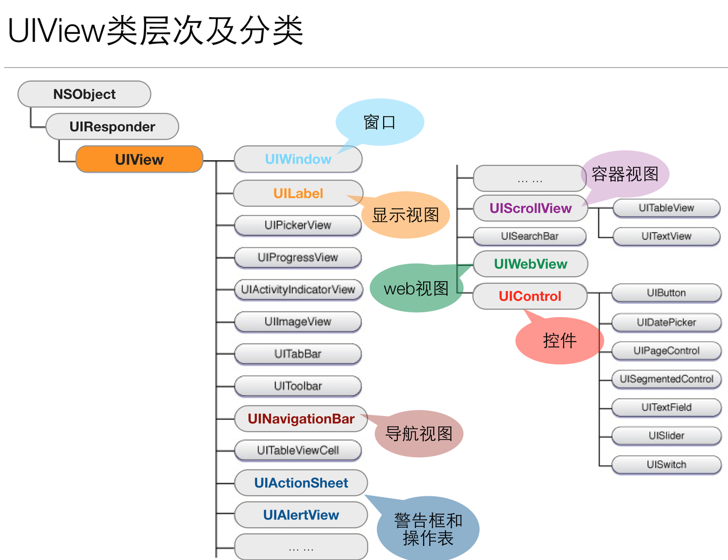
Task: Select the NSObject node
Action: click(x=84, y=94)
